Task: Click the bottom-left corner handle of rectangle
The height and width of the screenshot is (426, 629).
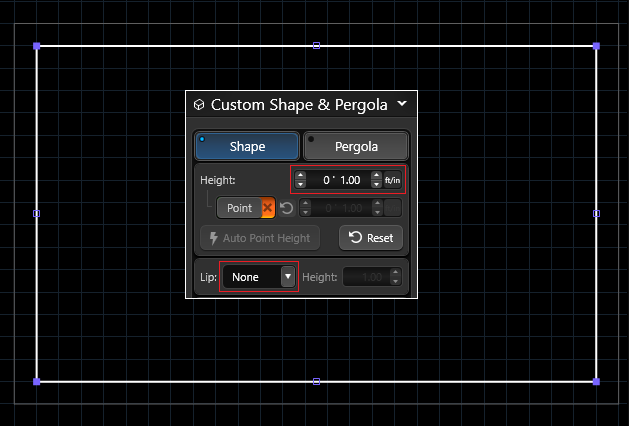Action: pyautogui.click(x=37, y=381)
